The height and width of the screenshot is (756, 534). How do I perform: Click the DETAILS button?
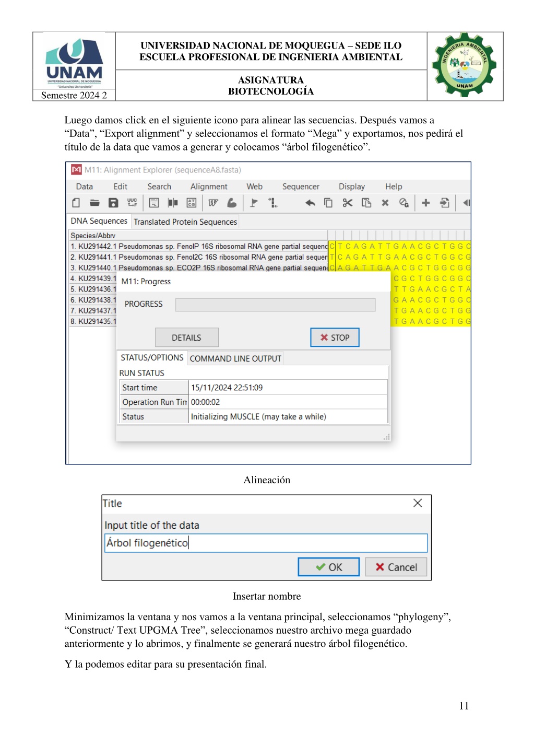tap(186, 338)
